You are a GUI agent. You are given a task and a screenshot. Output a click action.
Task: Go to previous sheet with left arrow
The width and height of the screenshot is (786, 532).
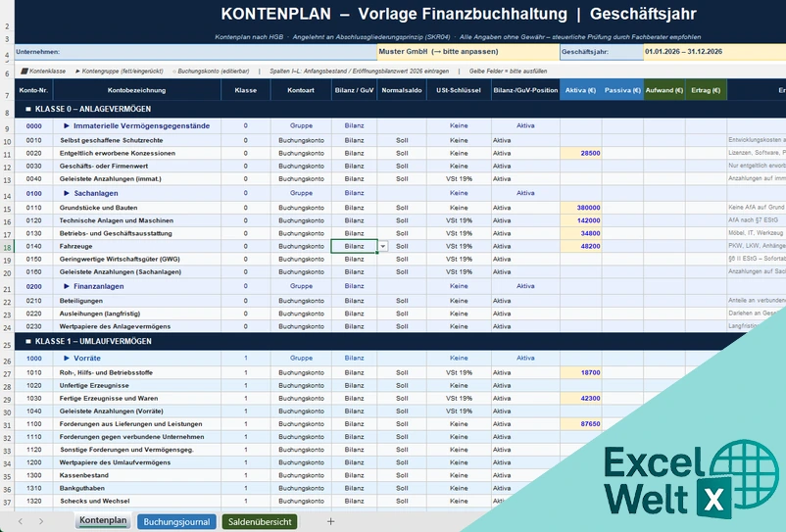tap(20, 521)
